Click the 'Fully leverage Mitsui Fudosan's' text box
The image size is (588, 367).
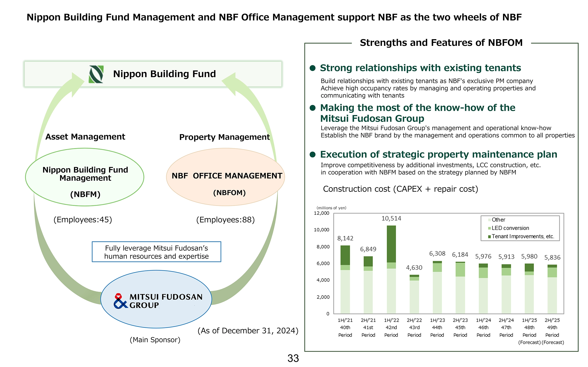[x=157, y=252]
